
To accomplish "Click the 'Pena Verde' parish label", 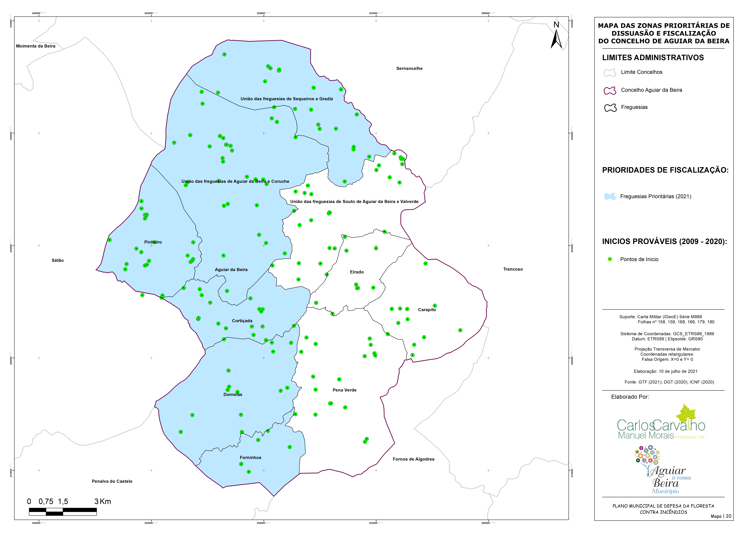I will point(344,390).
